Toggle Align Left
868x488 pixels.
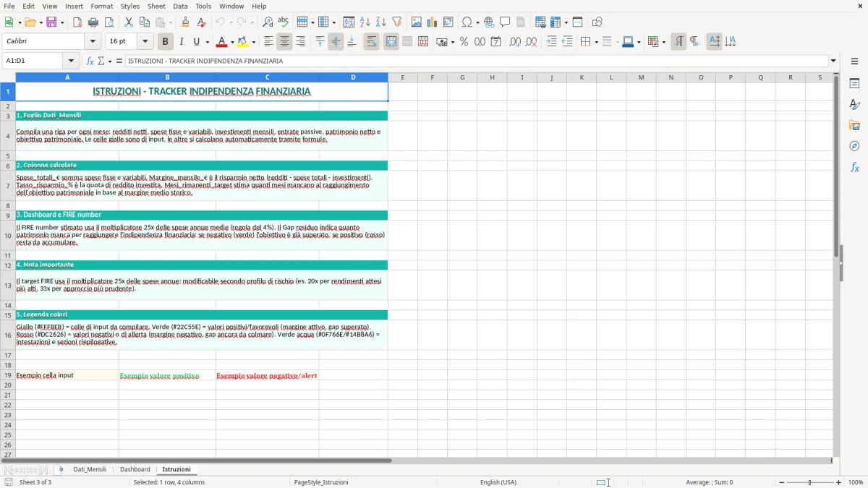[x=268, y=42]
